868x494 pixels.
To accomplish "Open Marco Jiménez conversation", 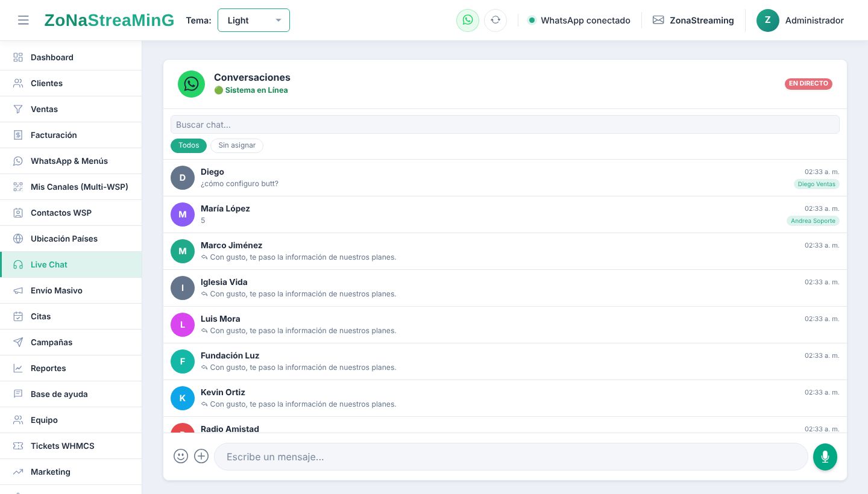I will [505, 251].
